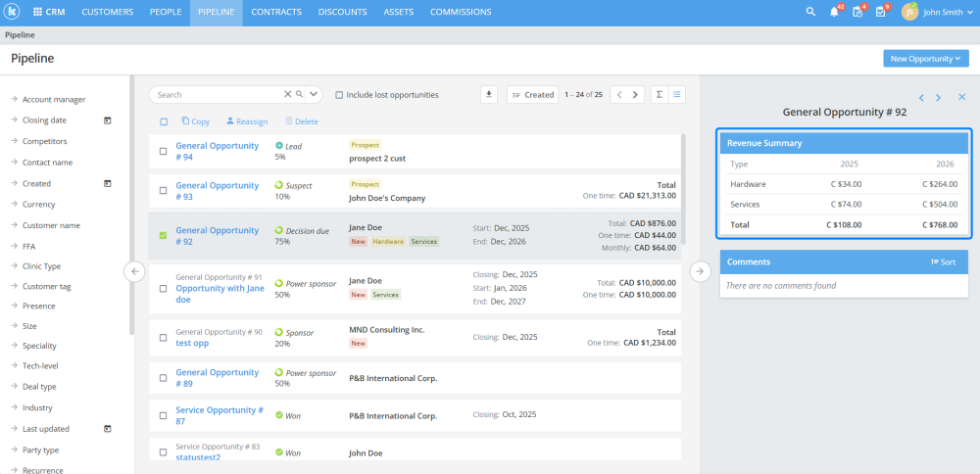Expand the Deal type filter

[34, 387]
